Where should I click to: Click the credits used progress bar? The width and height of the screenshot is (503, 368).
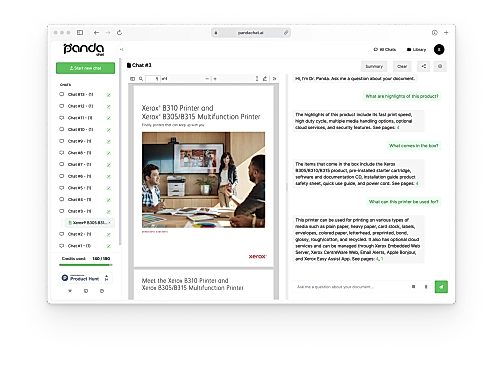[x=86, y=265]
